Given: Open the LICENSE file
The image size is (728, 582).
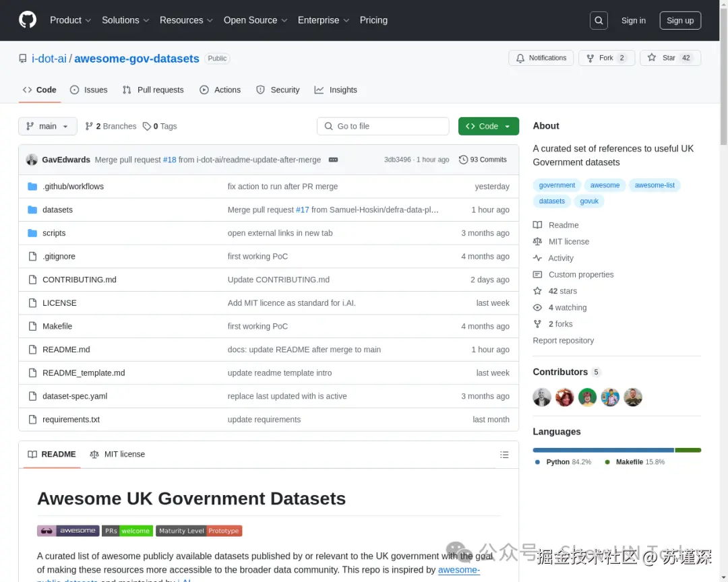Looking at the screenshot, I should (x=59, y=302).
